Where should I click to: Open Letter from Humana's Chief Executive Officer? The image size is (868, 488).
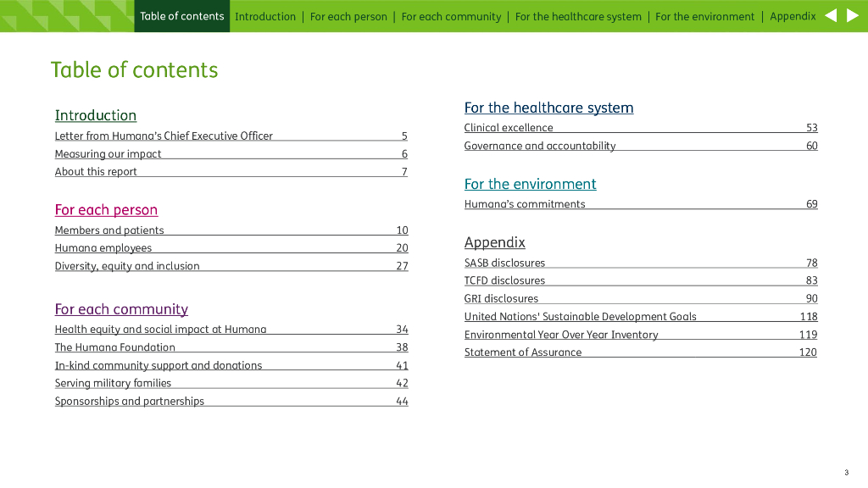[164, 136]
